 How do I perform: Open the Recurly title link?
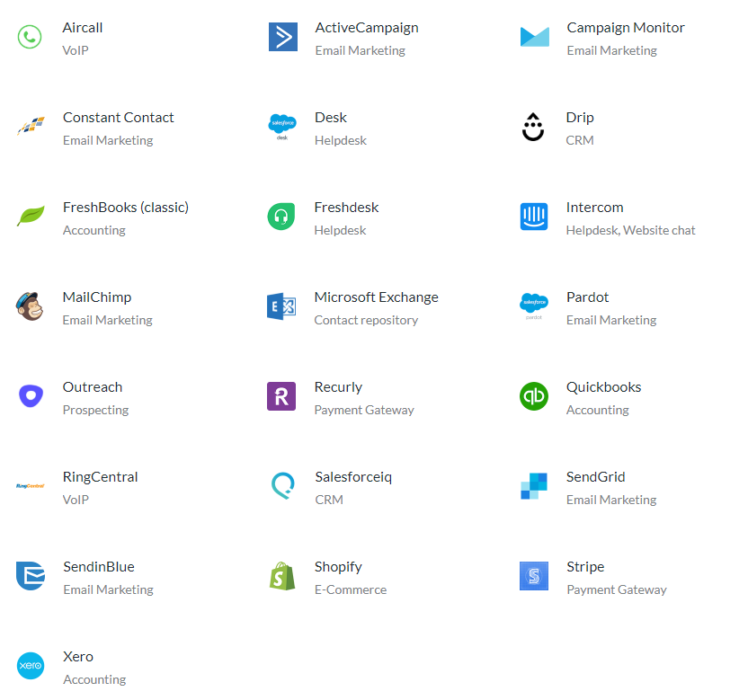(338, 387)
